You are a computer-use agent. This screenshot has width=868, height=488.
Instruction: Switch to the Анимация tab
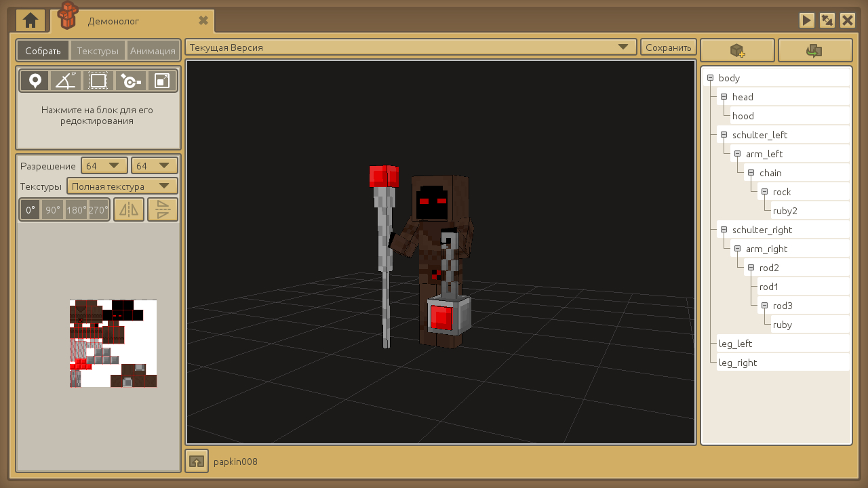(x=153, y=51)
